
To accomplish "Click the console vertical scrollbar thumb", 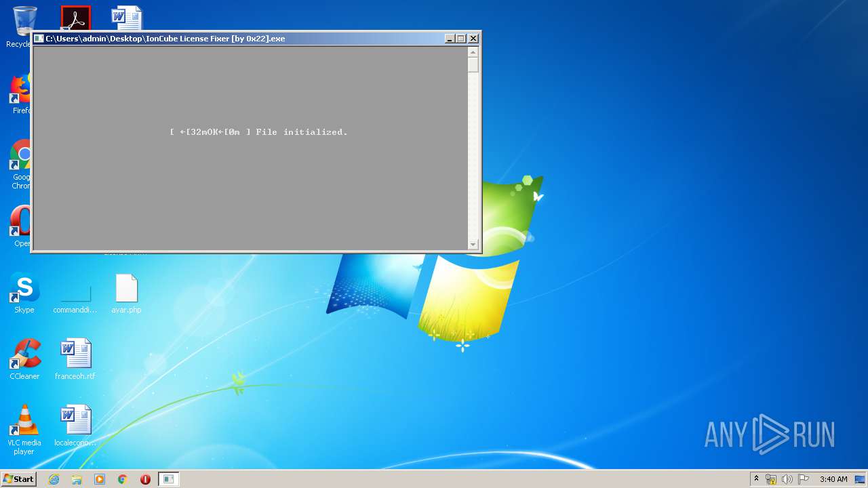I will coord(473,65).
